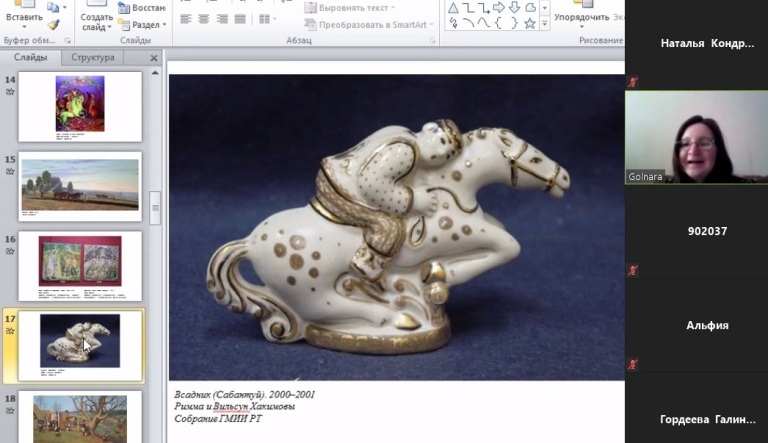Click the animation star under slide 15

click(10, 172)
